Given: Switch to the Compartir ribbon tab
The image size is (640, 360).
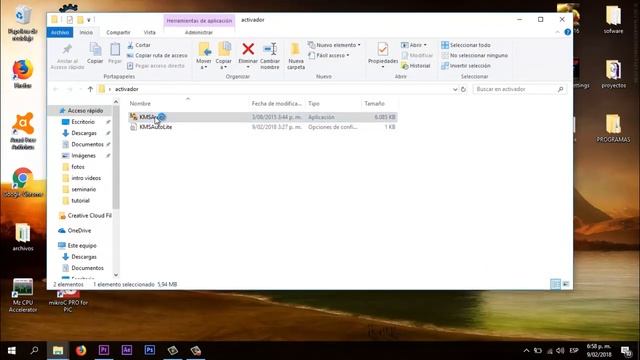Looking at the screenshot, I should tap(118, 32).
